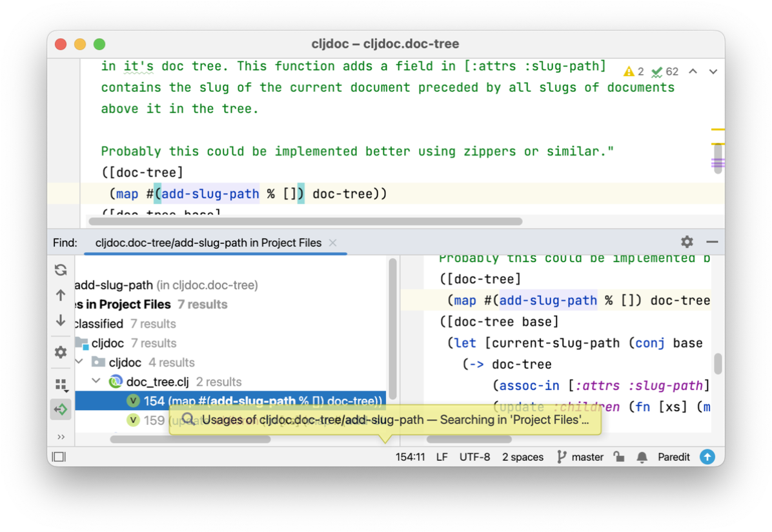The width and height of the screenshot is (772, 532).
Task: Open the Group By grid icon
Action: (61, 384)
